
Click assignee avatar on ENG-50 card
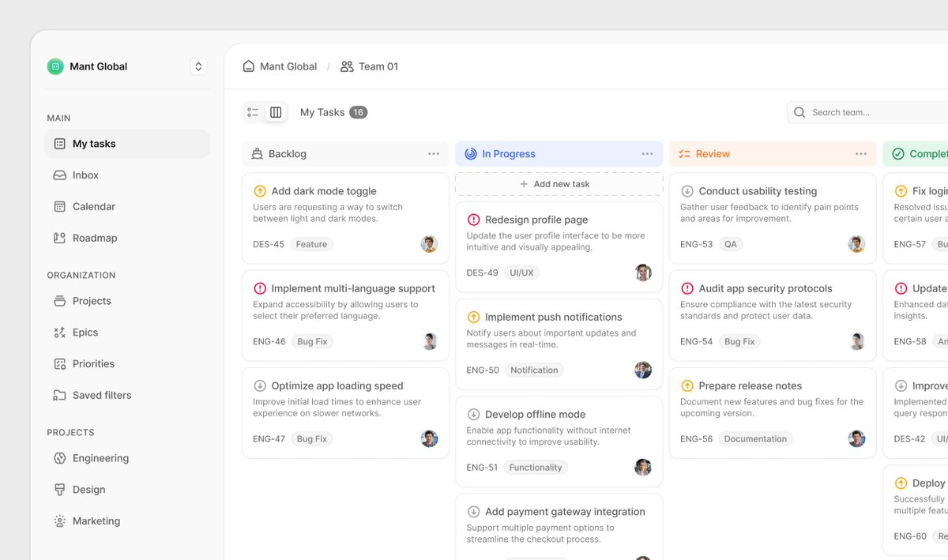point(643,370)
